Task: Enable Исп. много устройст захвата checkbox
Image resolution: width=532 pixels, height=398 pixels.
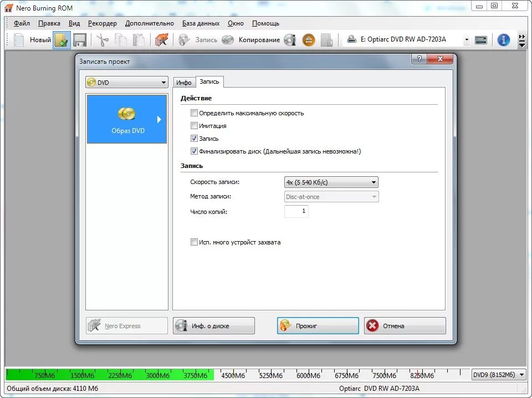Action: (194, 242)
